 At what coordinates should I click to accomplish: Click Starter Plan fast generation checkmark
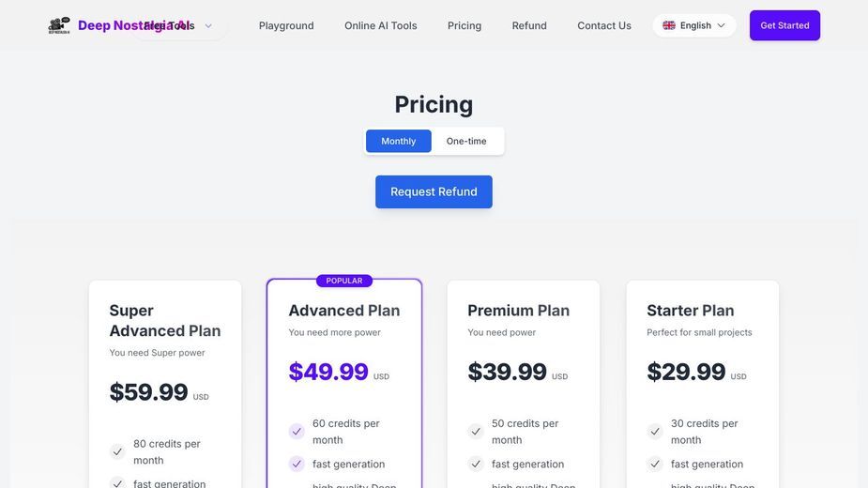[655, 465]
